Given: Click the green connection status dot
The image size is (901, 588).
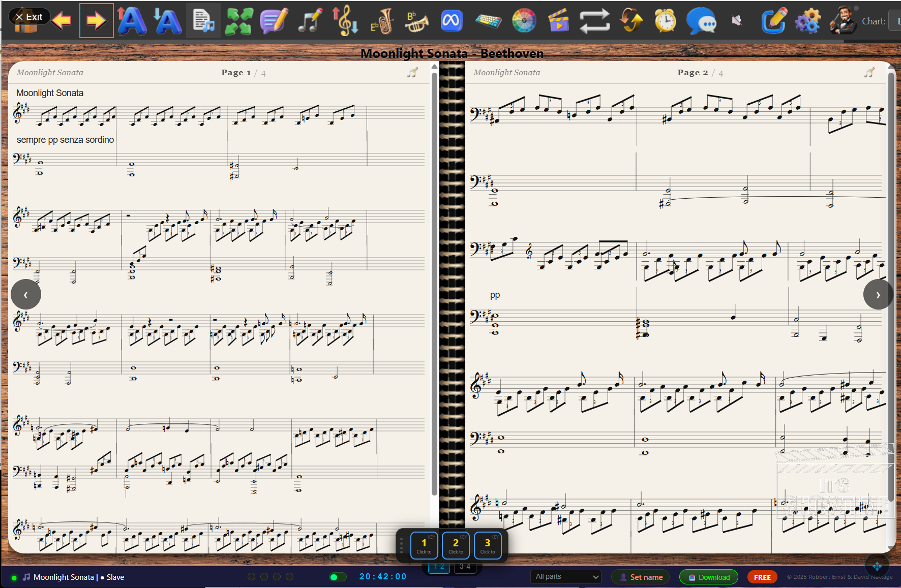Looking at the screenshot, I should [x=14, y=578].
